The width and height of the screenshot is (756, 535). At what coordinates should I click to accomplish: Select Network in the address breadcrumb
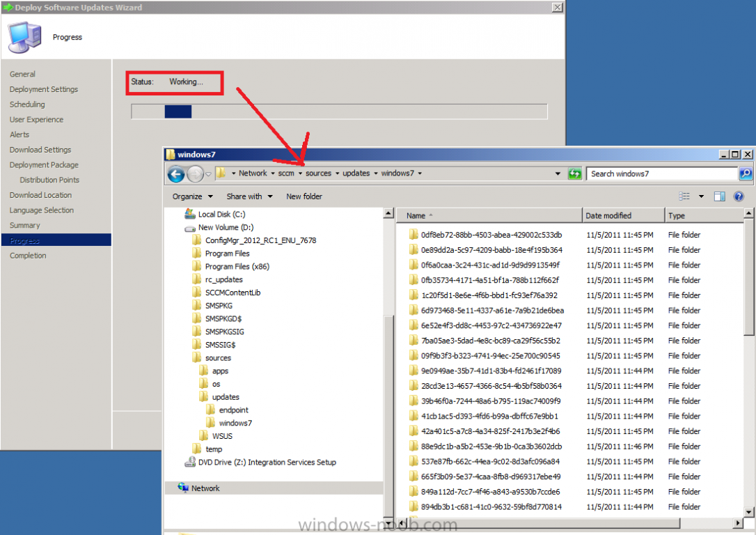click(x=253, y=173)
